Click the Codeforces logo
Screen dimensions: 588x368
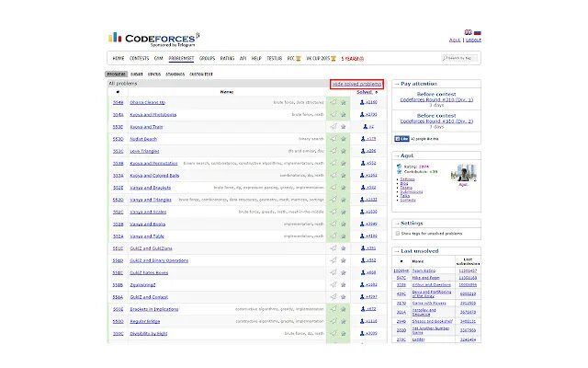click(x=154, y=39)
